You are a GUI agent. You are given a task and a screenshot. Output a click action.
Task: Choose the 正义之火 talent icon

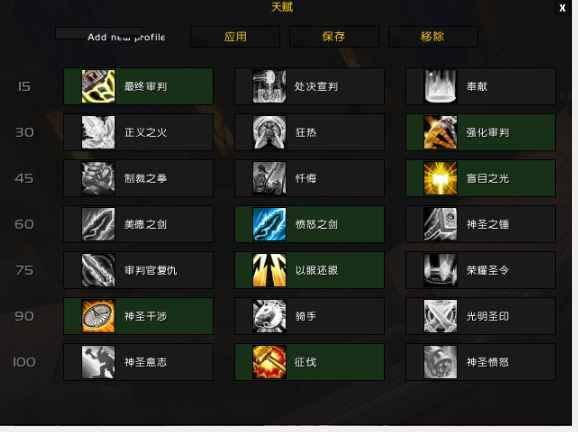tap(98, 132)
